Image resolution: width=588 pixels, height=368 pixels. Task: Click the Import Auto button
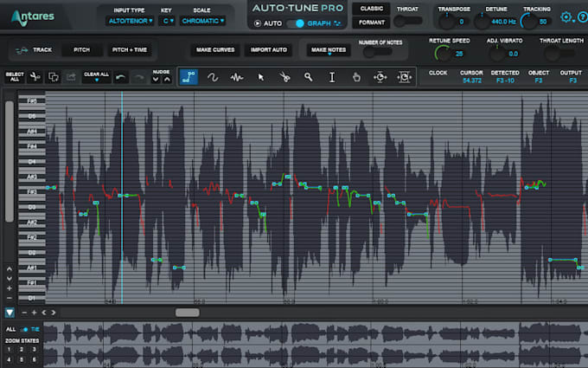pyautogui.click(x=269, y=49)
